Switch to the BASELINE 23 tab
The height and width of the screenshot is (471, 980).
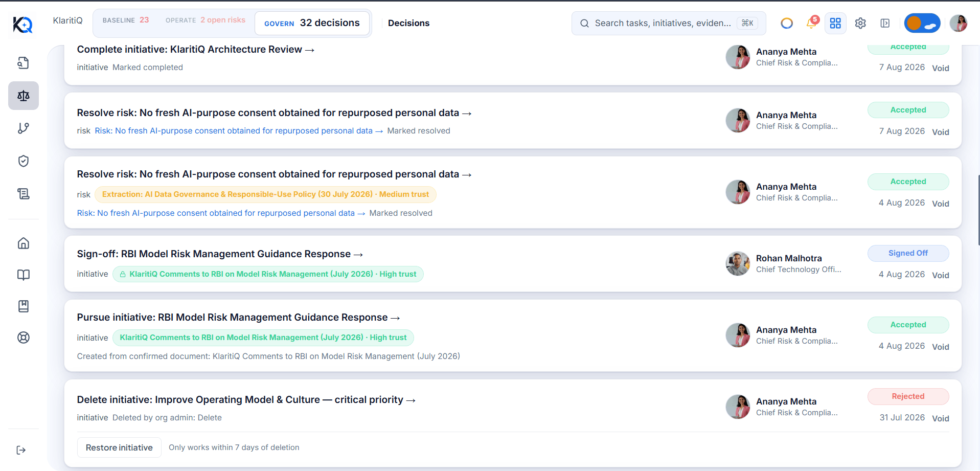pyautogui.click(x=126, y=20)
